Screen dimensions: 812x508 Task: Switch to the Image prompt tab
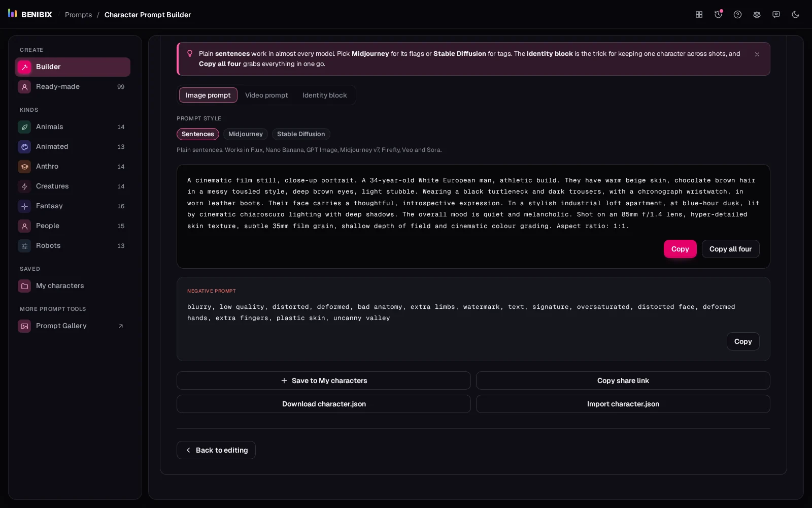(208, 95)
